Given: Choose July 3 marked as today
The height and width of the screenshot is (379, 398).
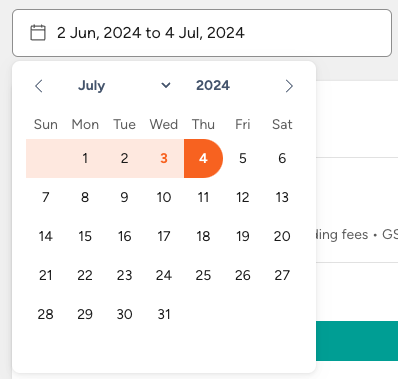Looking at the screenshot, I should 164,158.
